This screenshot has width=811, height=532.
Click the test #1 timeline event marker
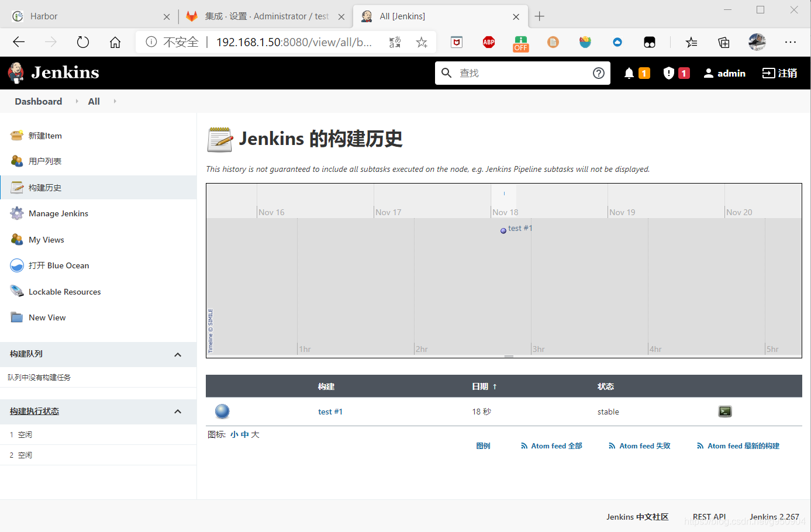pyautogui.click(x=503, y=230)
